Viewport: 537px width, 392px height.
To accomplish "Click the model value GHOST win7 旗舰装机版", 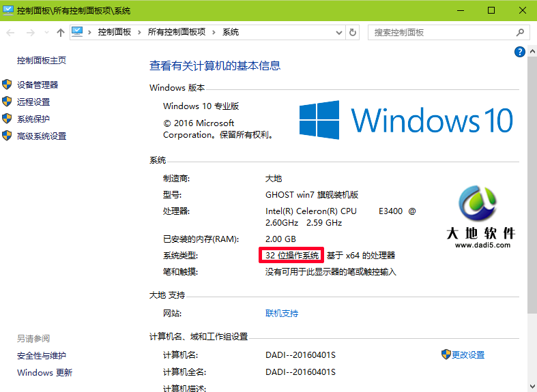I will (312, 195).
